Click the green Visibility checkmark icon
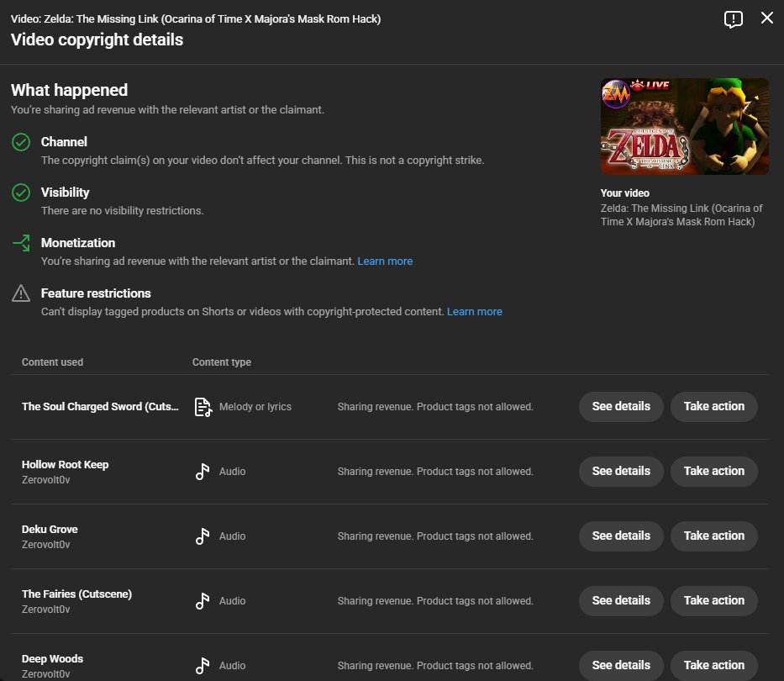 point(21,193)
